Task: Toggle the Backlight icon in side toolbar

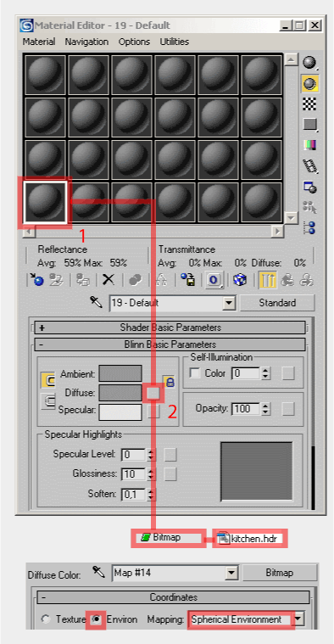Action: click(x=309, y=84)
